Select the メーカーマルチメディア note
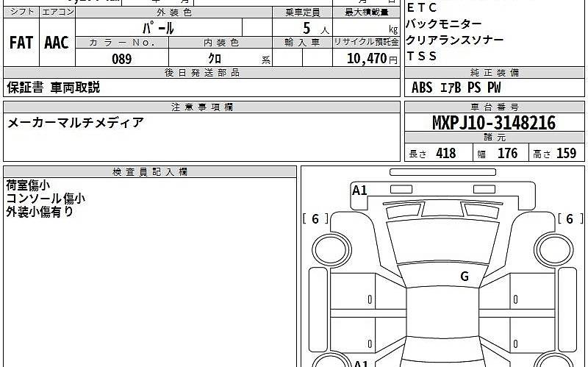The width and height of the screenshot is (588, 367). 76,123
